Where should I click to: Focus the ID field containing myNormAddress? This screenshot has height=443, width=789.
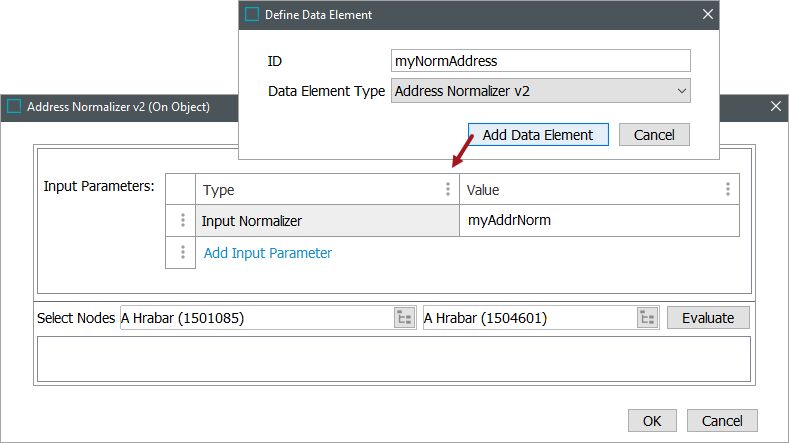pyautogui.click(x=540, y=61)
